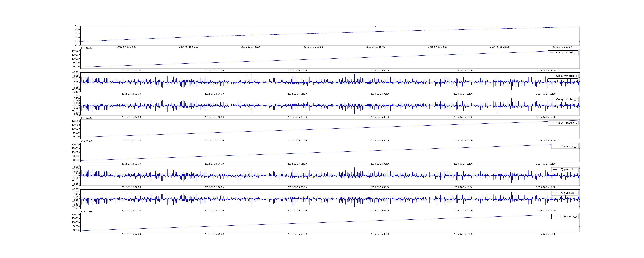Select the '42.0' y-axis tick value
Image resolution: width=644 pixels, height=258 pixels.
point(77,38)
